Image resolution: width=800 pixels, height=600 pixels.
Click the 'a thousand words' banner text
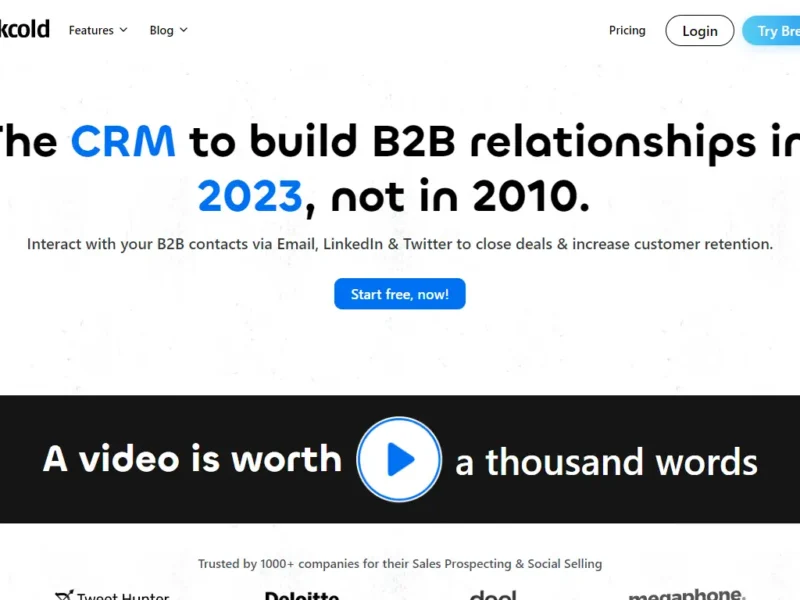click(x=606, y=462)
